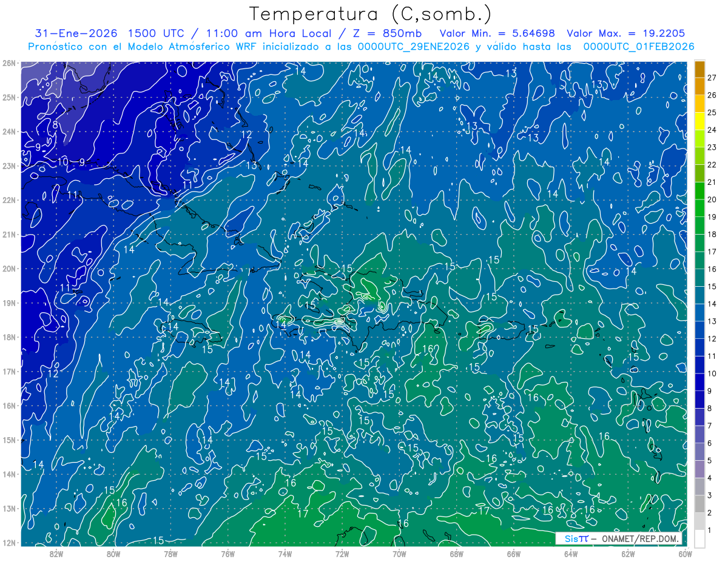The image size is (728, 562).
Task: Click the '72W' longitude axis label
Action: pos(342,554)
